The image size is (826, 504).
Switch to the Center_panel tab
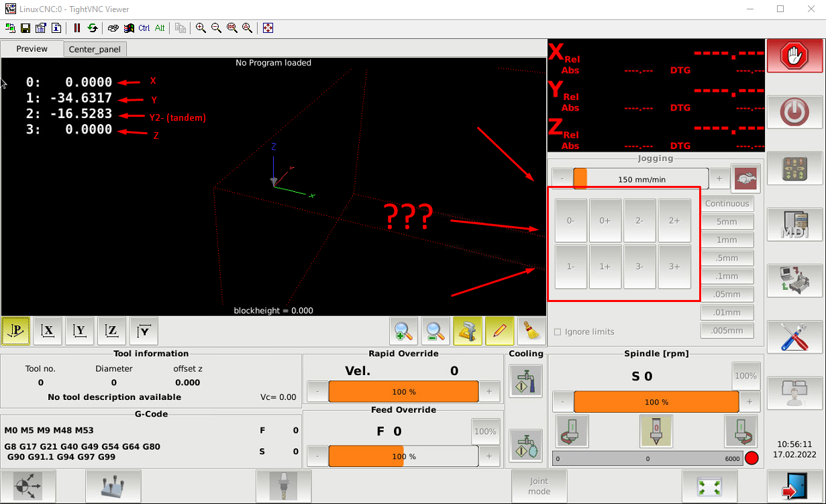click(x=95, y=50)
